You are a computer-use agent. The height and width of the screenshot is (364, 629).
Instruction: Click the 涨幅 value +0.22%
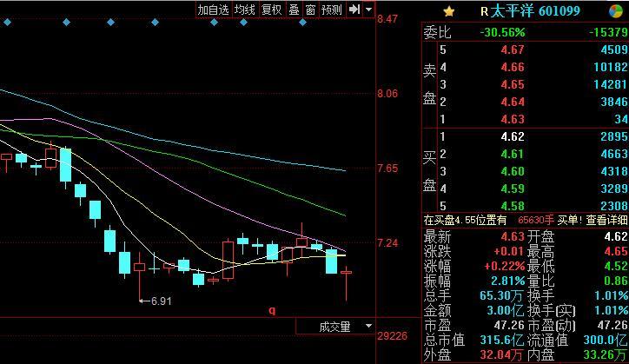[504, 266]
